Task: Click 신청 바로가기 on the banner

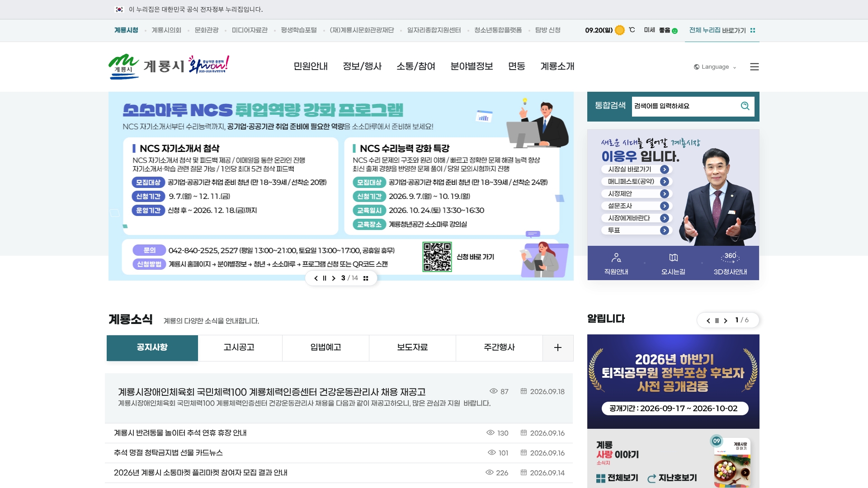Action: pyautogui.click(x=475, y=257)
